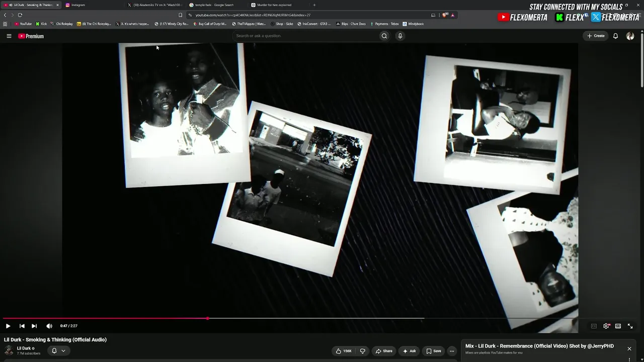Switch to the Instagram tab

tap(93, 5)
